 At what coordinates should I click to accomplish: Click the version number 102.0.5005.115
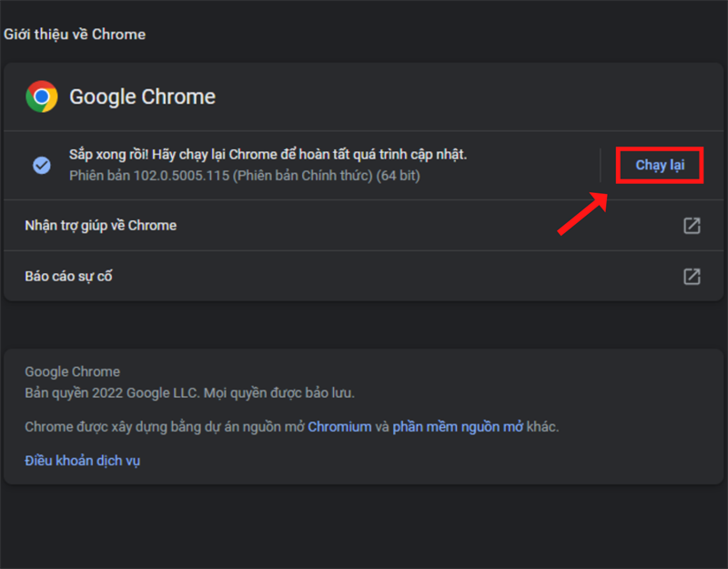(181, 175)
